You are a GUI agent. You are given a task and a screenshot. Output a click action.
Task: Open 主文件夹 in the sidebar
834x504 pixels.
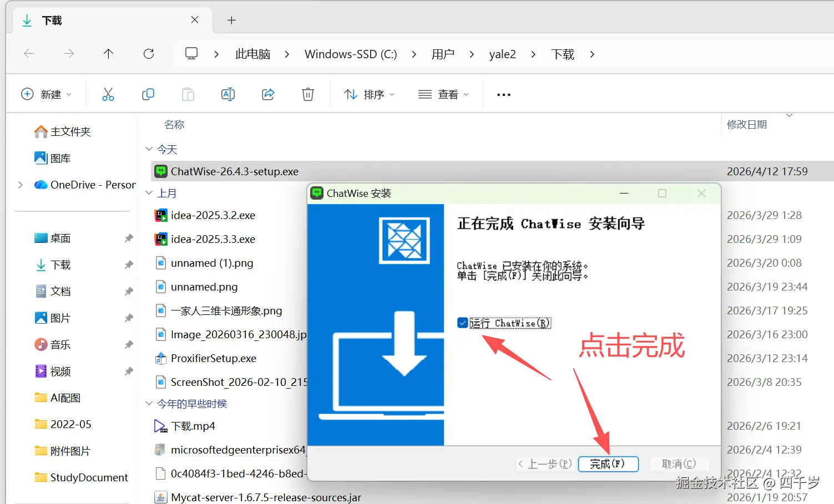(62, 131)
